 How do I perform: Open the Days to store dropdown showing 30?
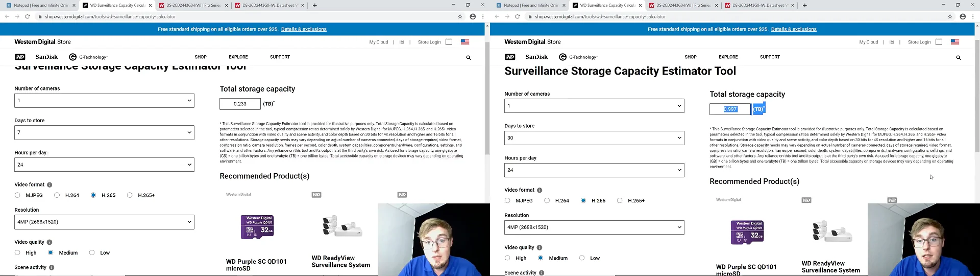(594, 138)
